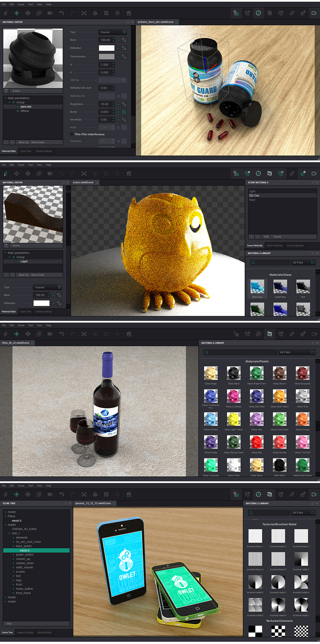This screenshot has width=320, height=644.
Task: Uncheck the diffuse layer checkbox
Action: [x=17, y=111]
